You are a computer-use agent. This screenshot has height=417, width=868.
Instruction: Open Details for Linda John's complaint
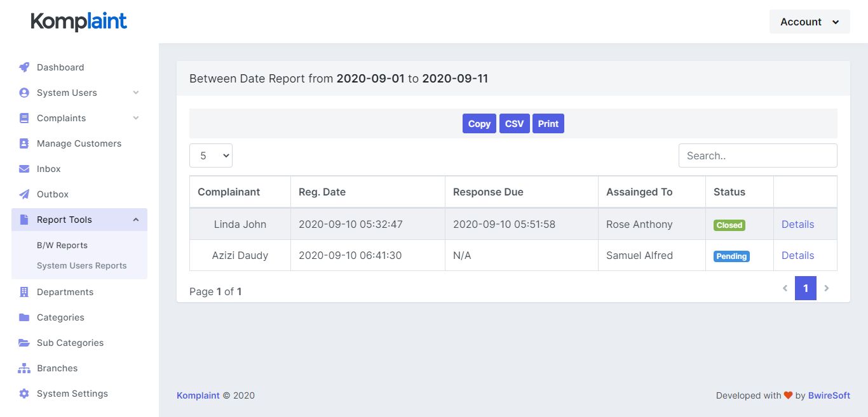797,224
